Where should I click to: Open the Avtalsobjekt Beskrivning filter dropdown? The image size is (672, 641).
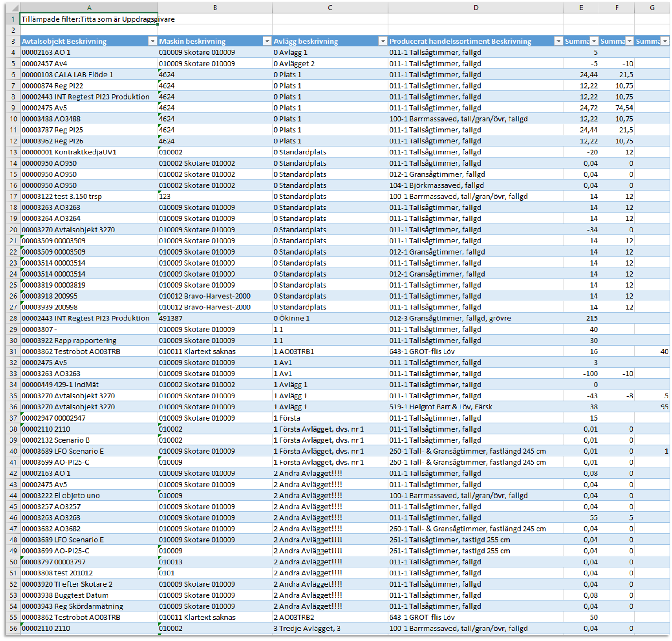(x=152, y=41)
